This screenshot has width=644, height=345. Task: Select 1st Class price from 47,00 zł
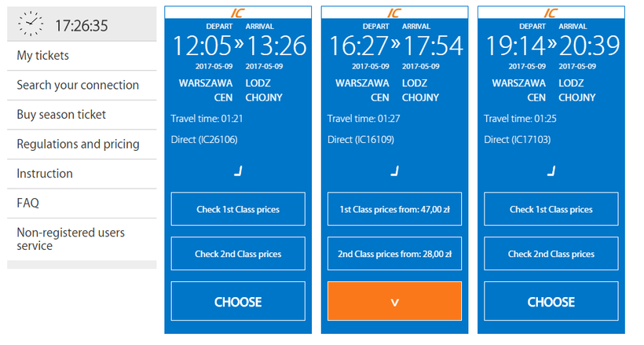click(394, 209)
